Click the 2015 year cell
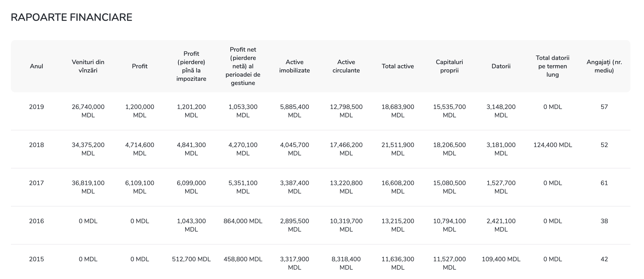The height and width of the screenshot is (279, 644). pos(36,259)
